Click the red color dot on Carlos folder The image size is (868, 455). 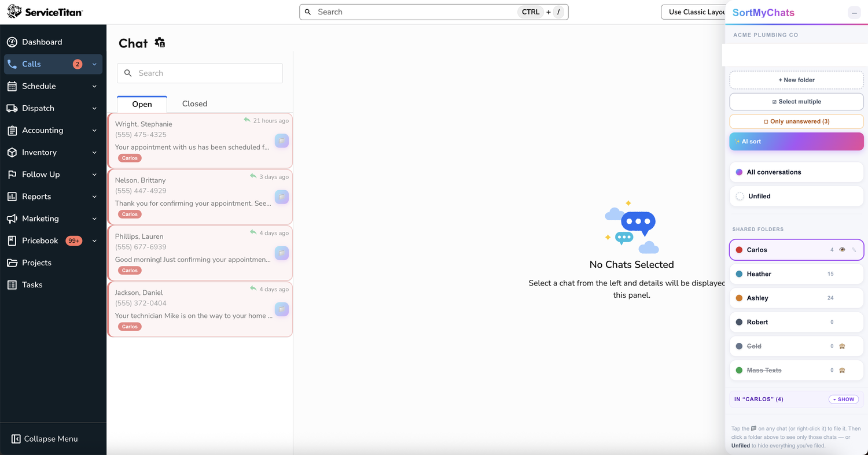pyautogui.click(x=739, y=250)
